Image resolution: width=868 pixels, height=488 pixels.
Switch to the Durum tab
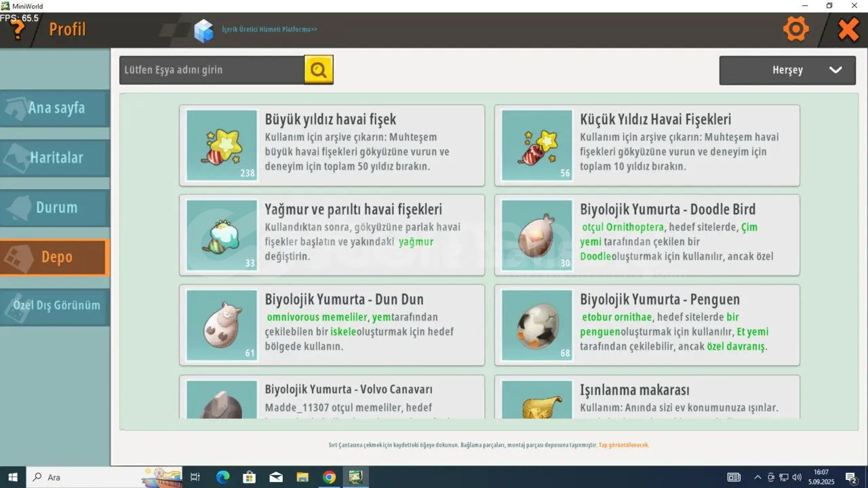tap(54, 207)
